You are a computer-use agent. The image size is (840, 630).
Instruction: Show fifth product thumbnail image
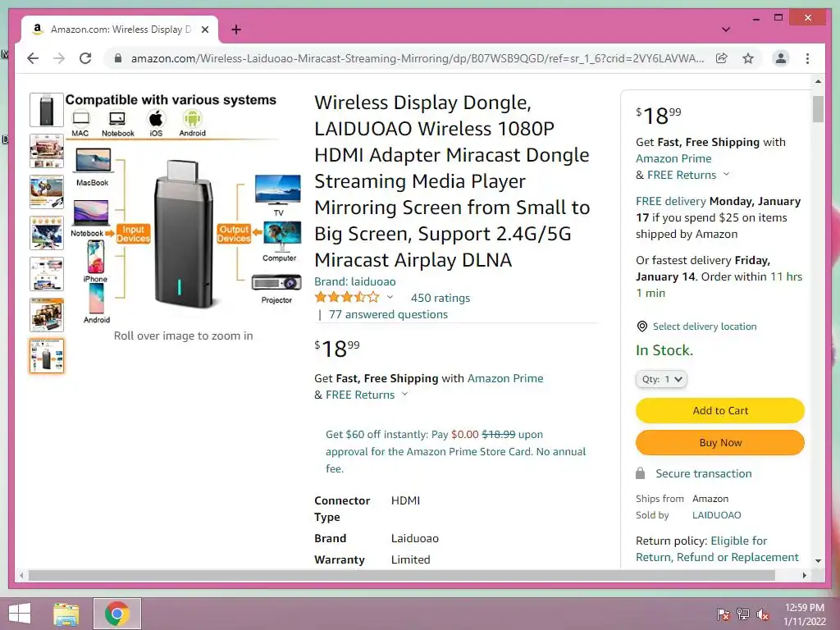coord(47,274)
